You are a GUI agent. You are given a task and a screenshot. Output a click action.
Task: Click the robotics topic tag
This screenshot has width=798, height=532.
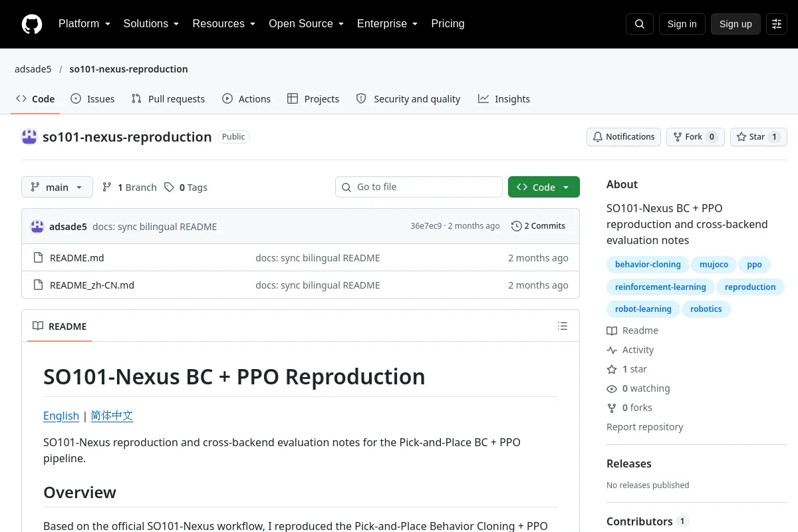point(706,309)
